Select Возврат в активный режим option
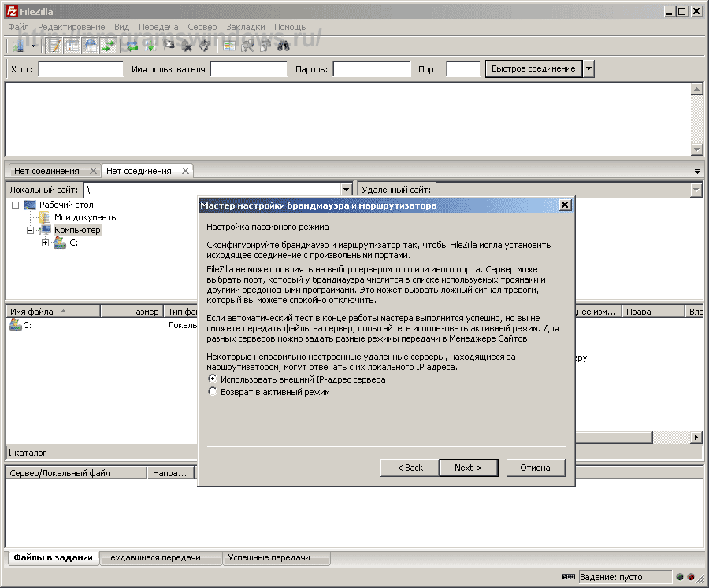The width and height of the screenshot is (709, 588). point(213,391)
